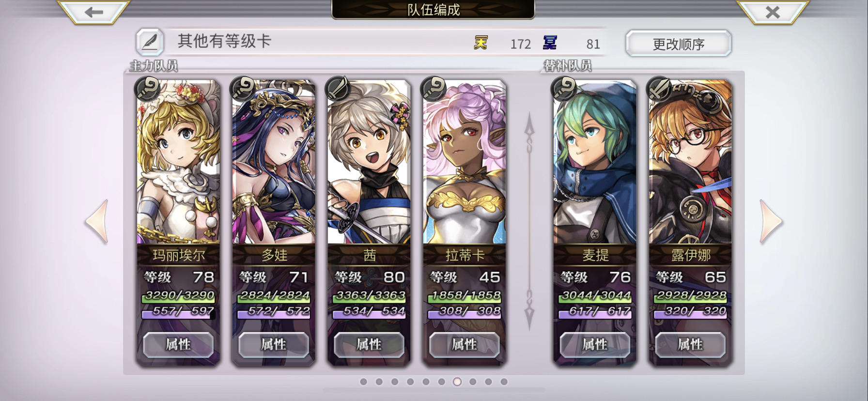Select the 茜 character portrait

point(369,162)
